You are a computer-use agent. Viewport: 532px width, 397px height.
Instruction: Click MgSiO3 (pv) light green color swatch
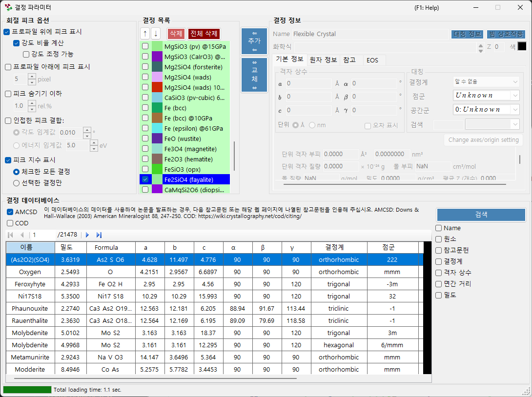click(157, 46)
